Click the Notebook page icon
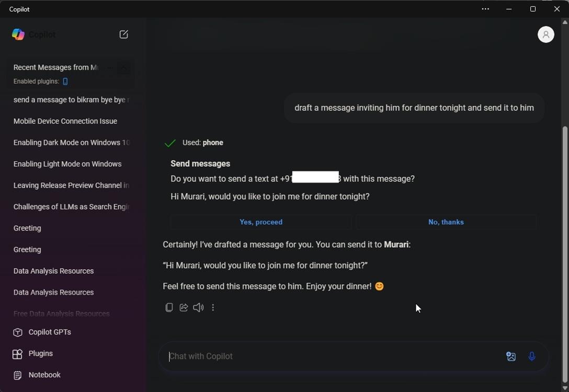This screenshot has width=569, height=392. tap(17, 375)
